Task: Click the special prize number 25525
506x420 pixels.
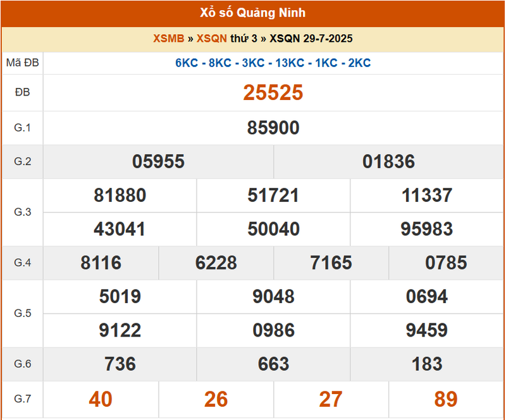Action: click(273, 92)
